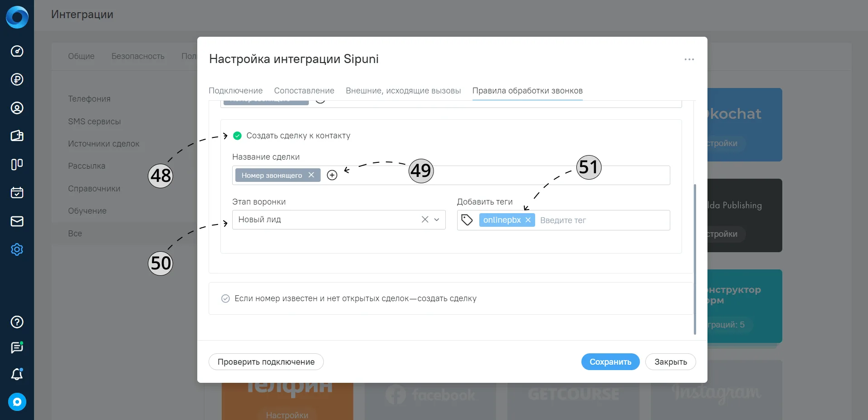Click the 'Закрыть' button
The height and width of the screenshot is (420, 868).
point(671,362)
